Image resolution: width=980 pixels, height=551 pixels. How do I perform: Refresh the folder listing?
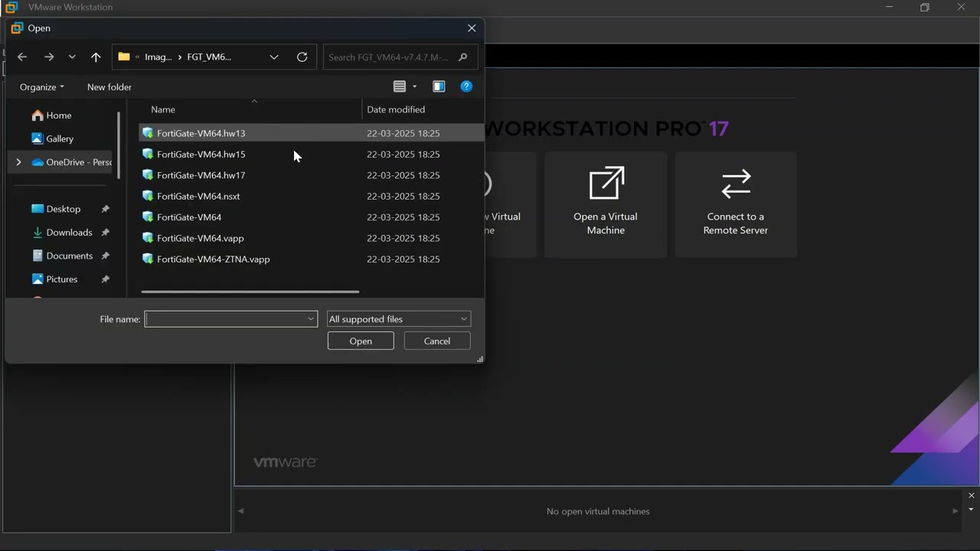click(302, 57)
